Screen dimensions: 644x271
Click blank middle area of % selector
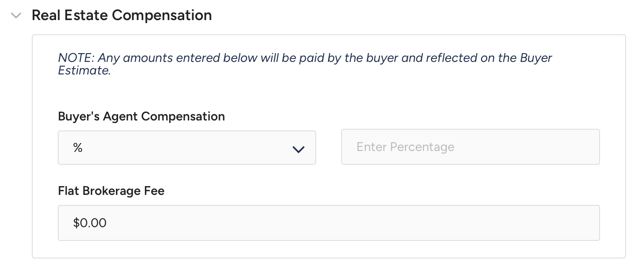(x=184, y=147)
